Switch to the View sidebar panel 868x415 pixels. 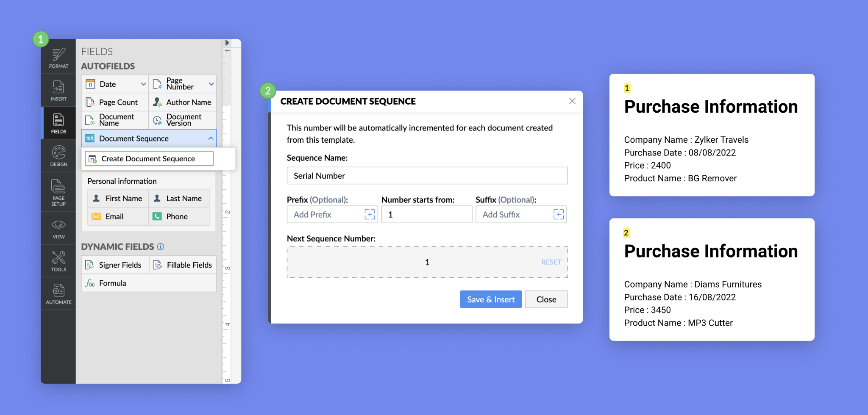point(58,229)
